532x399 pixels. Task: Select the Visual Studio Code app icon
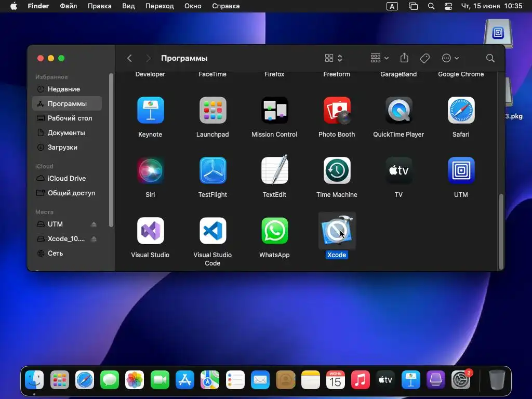pos(212,231)
